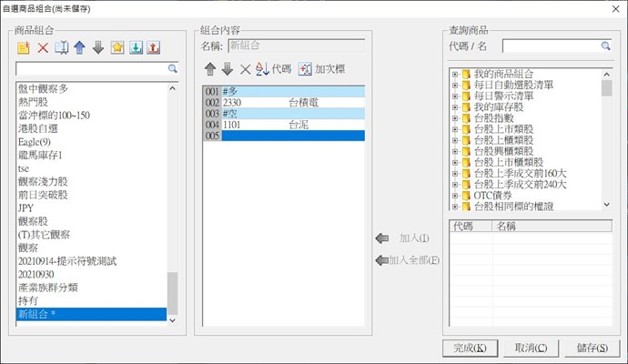628x364 pixels.
Task: Delete item in 組合內容 toolbar
Action: tap(245, 68)
